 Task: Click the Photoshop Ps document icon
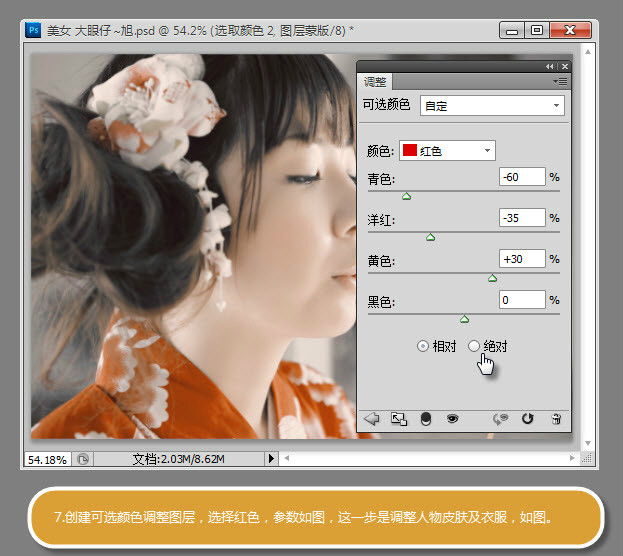(x=33, y=30)
